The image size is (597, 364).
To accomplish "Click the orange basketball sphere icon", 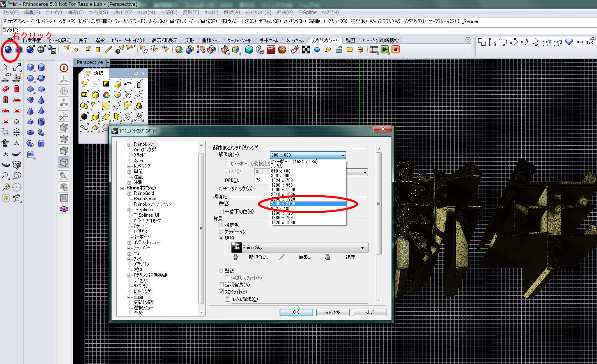I will pyautogui.click(x=282, y=49).
